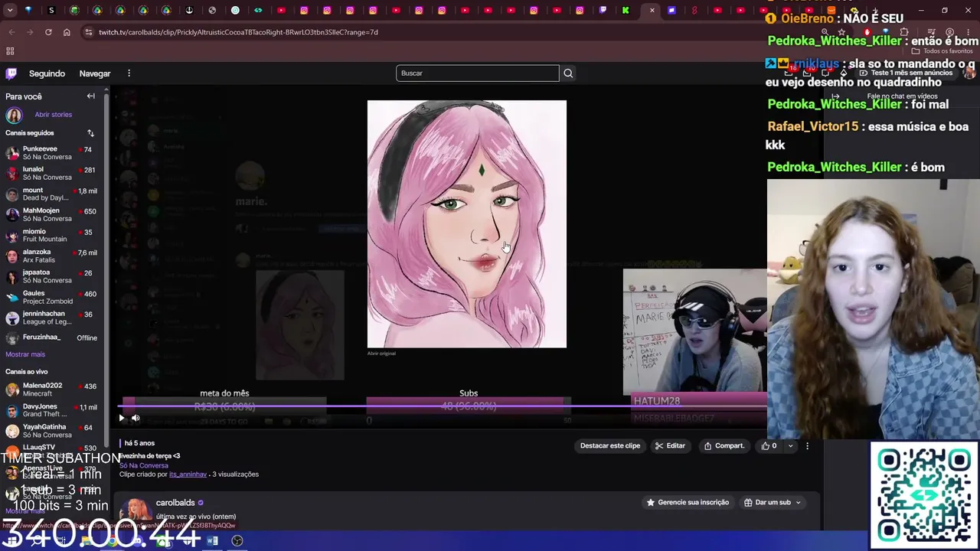Click the QR code overlay
The height and width of the screenshot is (551, 980).
pos(924,495)
